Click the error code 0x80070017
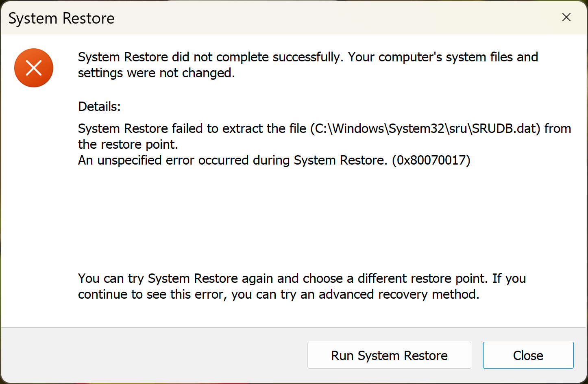 pos(431,161)
